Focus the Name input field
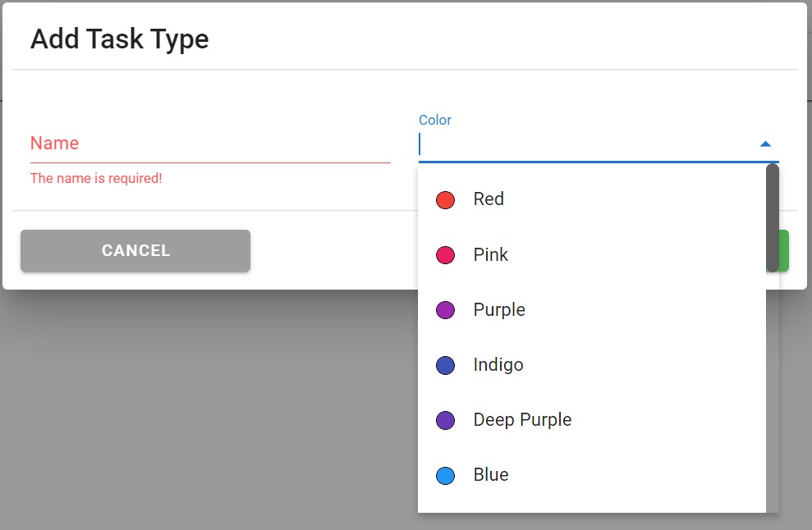The width and height of the screenshot is (812, 530). coord(209,144)
